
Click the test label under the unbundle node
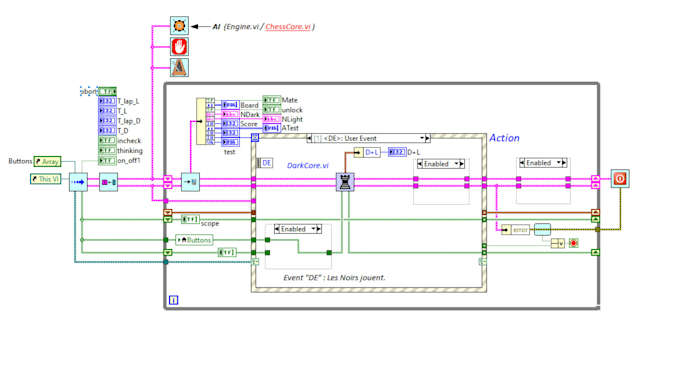pos(229,152)
